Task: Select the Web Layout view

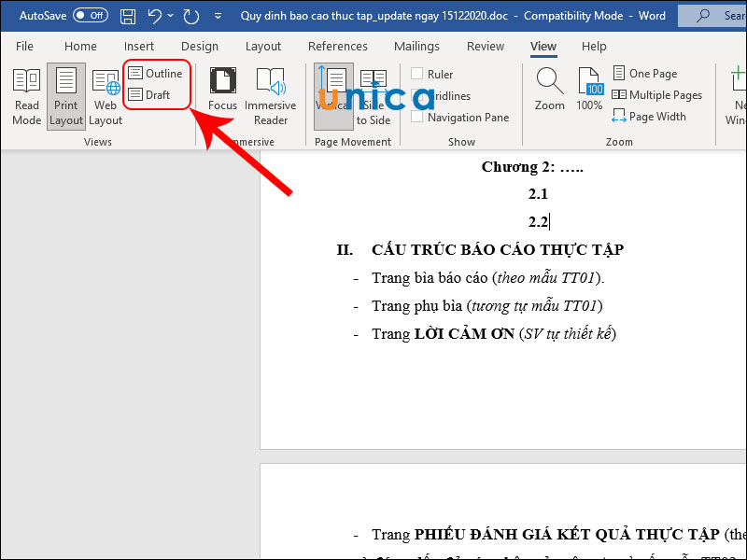Action: [x=106, y=93]
